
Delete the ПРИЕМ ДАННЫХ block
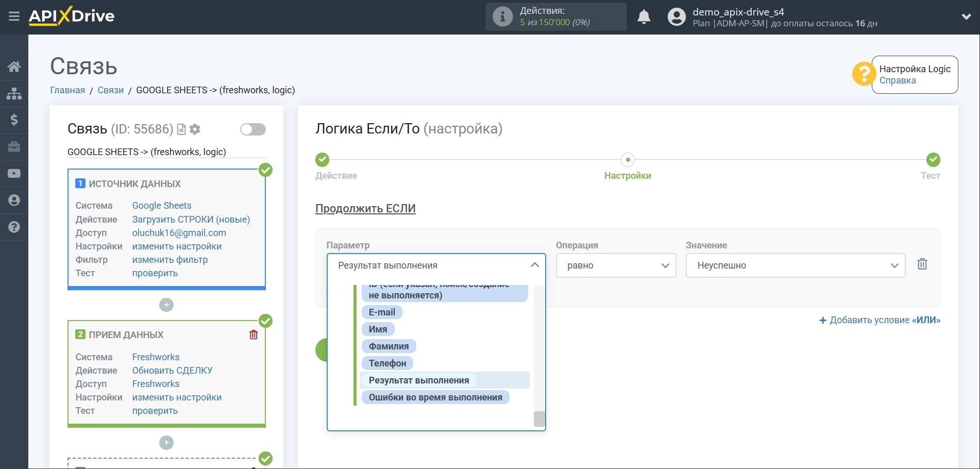click(254, 335)
